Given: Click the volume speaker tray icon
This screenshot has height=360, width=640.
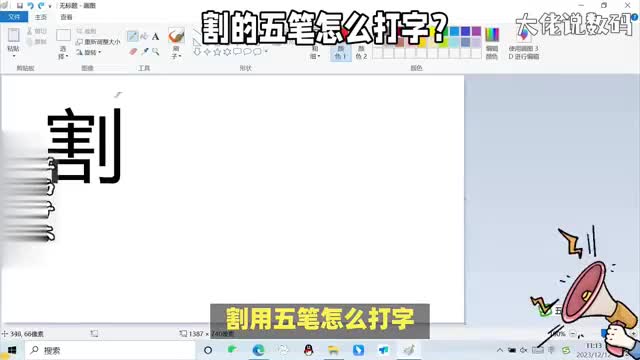Looking at the screenshot, I should coord(524,350).
